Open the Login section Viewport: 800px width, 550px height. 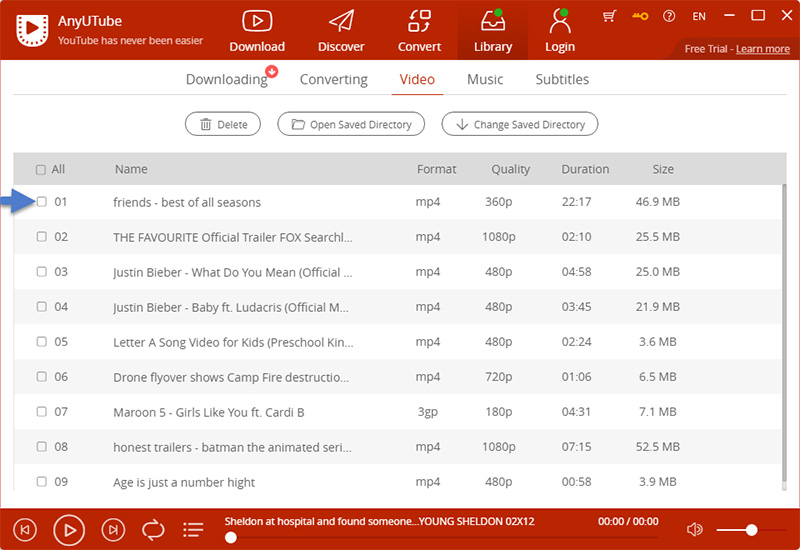pyautogui.click(x=560, y=31)
